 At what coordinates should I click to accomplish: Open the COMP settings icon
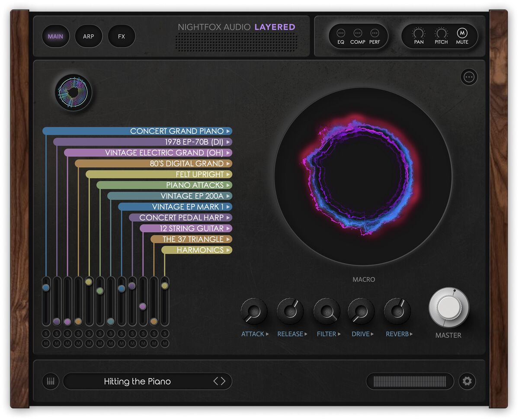[x=358, y=33]
